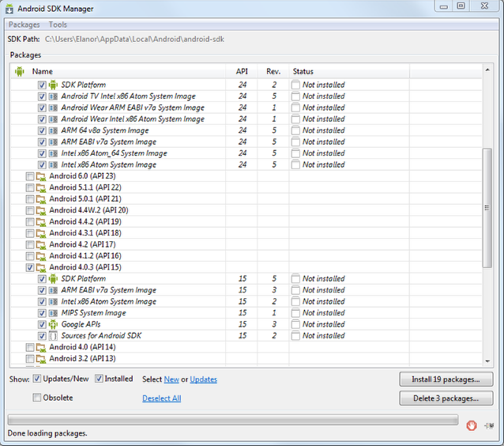This screenshot has width=504, height=446.
Task: Click the Google APIs package icon
Action: (53, 324)
